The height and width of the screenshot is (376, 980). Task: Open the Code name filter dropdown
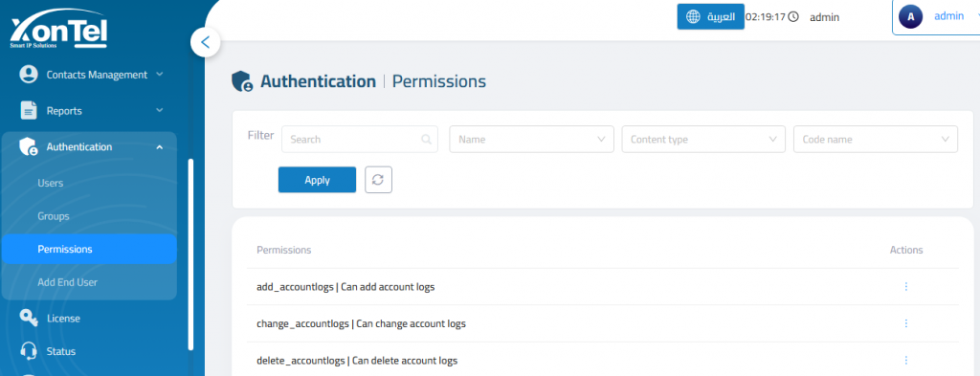(876, 140)
